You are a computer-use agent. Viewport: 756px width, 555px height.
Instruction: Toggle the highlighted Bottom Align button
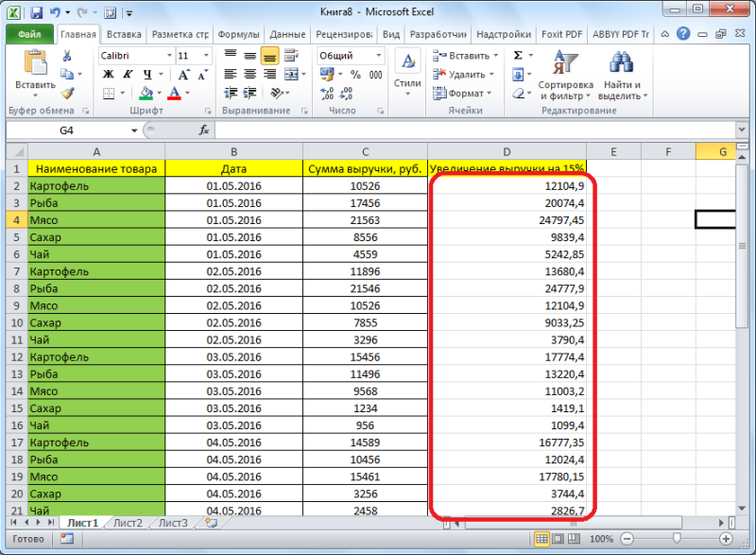point(269,56)
